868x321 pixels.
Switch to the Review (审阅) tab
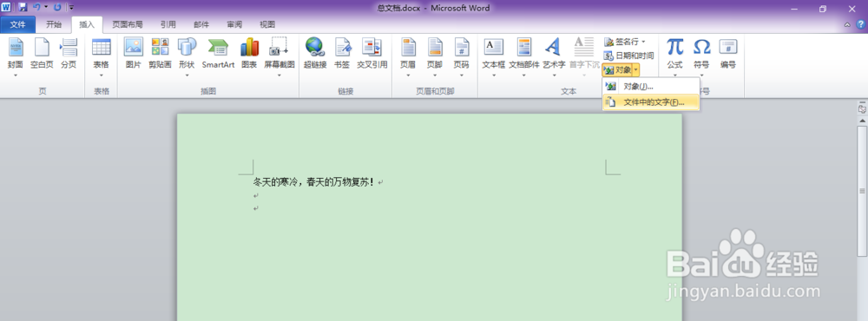tap(234, 24)
